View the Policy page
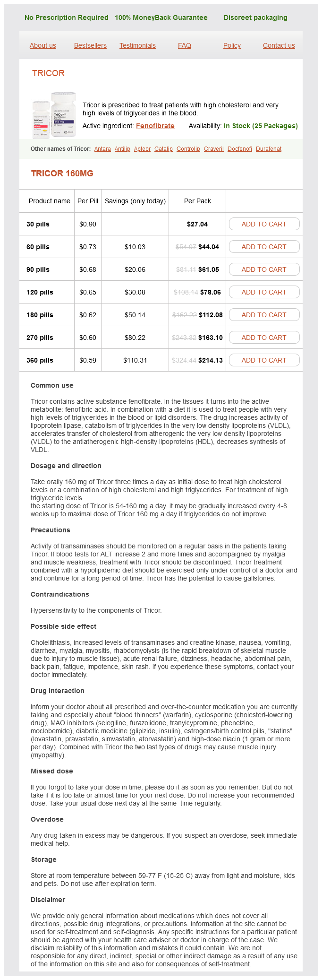Screen dimensions: 322x980 [x=232, y=45]
